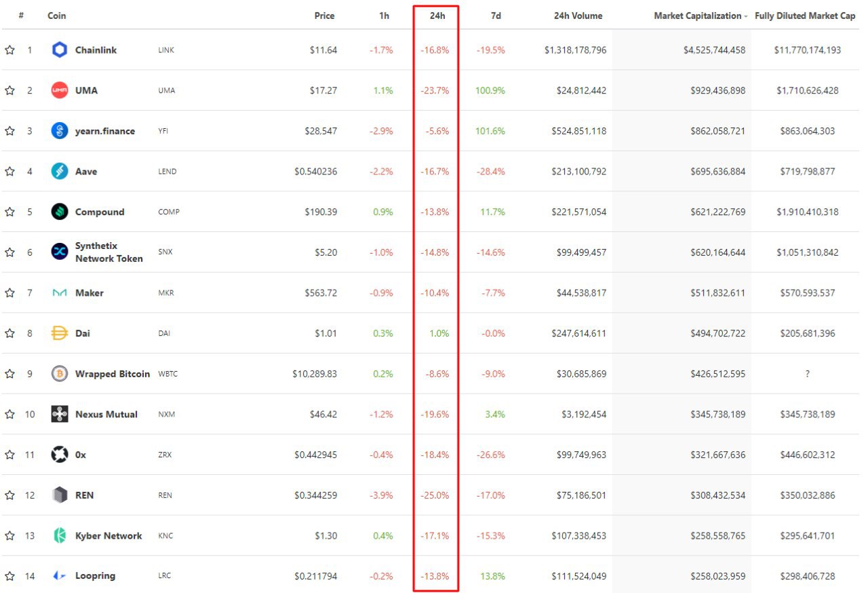Image resolution: width=868 pixels, height=593 pixels.
Task: Toggle the favorite star for Loopring
Action: [x=9, y=575]
